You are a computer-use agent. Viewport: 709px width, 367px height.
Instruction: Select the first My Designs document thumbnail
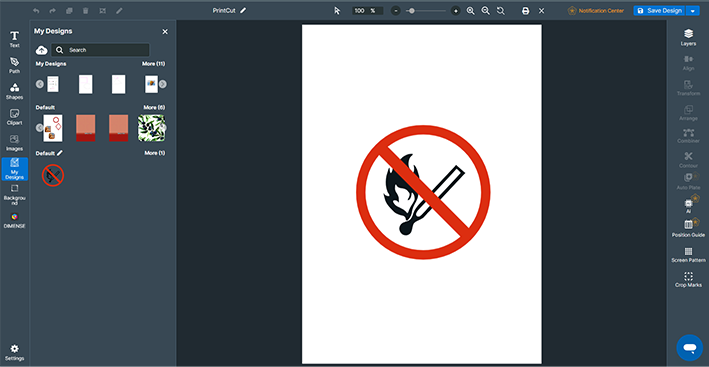tap(53, 84)
